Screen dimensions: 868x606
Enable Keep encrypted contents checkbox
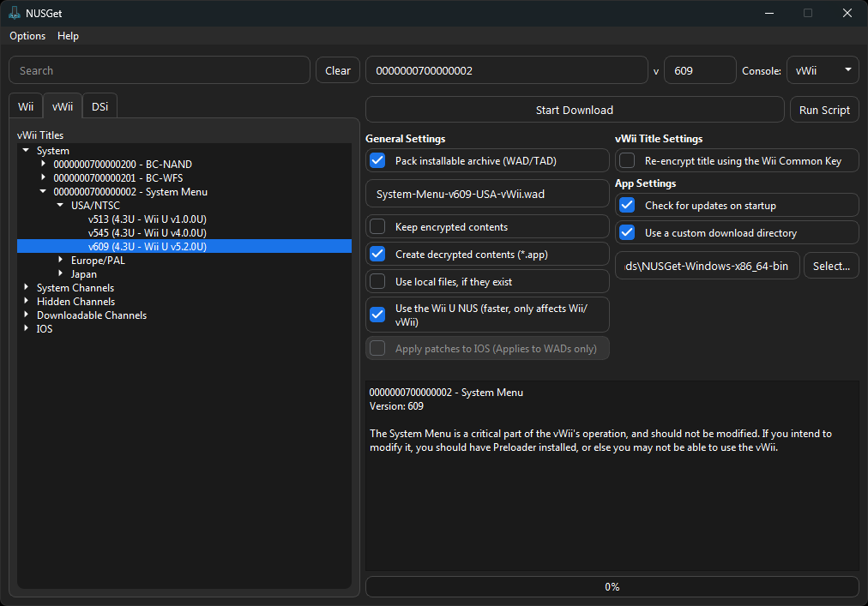coord(377,227)
